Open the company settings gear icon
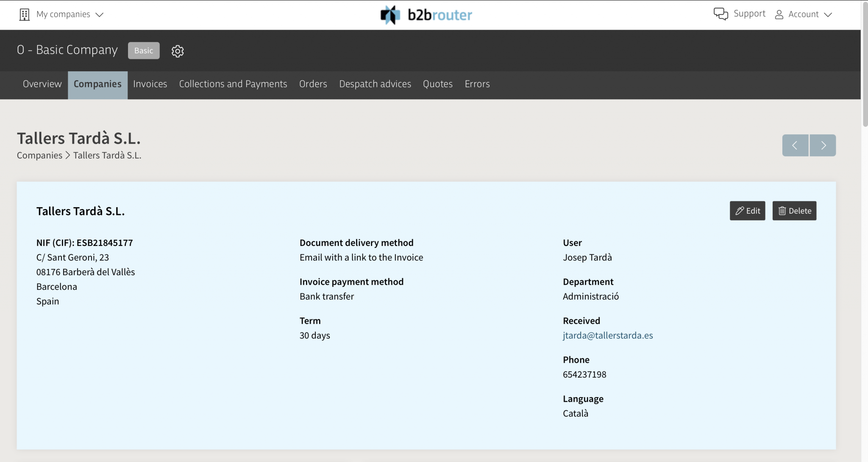Image resolution: width=868 pixels, height=462 pixels. coord(178,51)
